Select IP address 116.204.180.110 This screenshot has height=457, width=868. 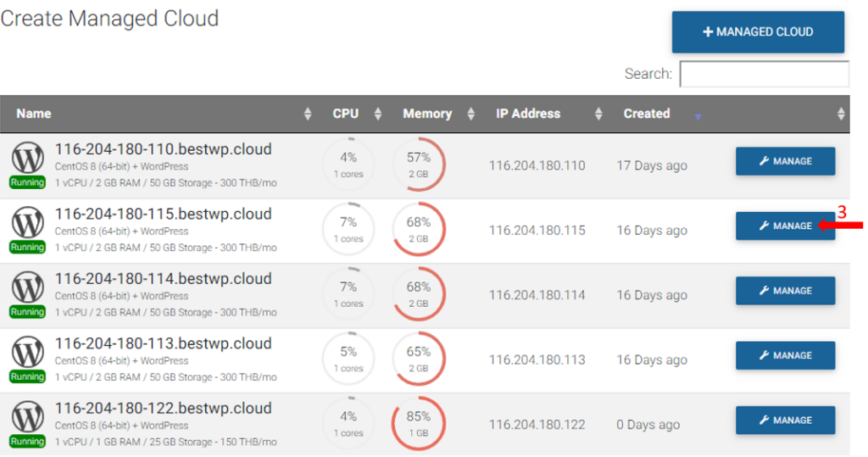(x=537, y=165)
